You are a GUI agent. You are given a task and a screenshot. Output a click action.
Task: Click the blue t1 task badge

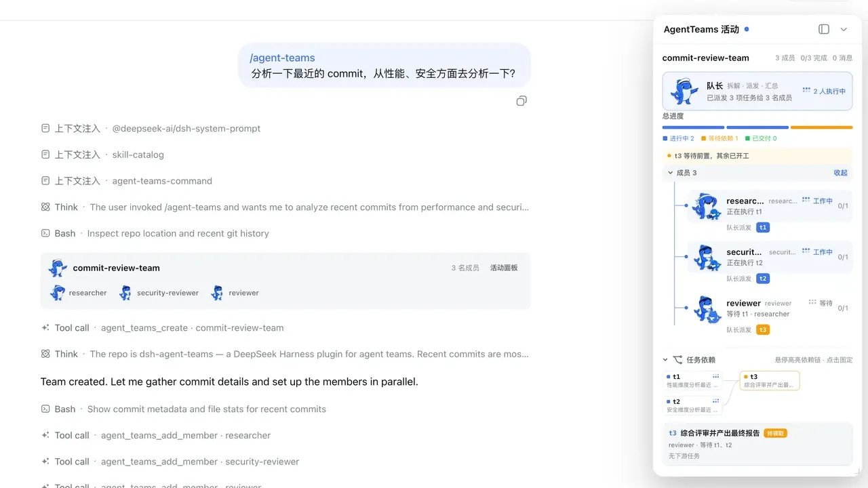coord(763,227)
